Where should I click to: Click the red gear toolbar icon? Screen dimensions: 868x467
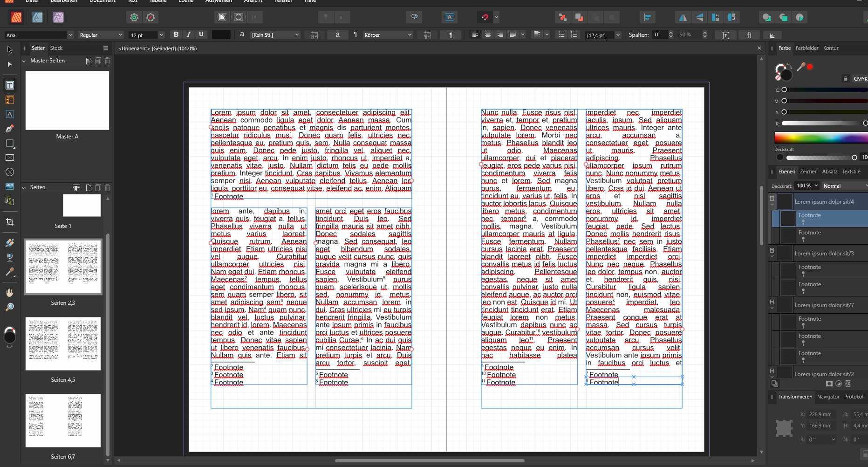pos(150,18)
